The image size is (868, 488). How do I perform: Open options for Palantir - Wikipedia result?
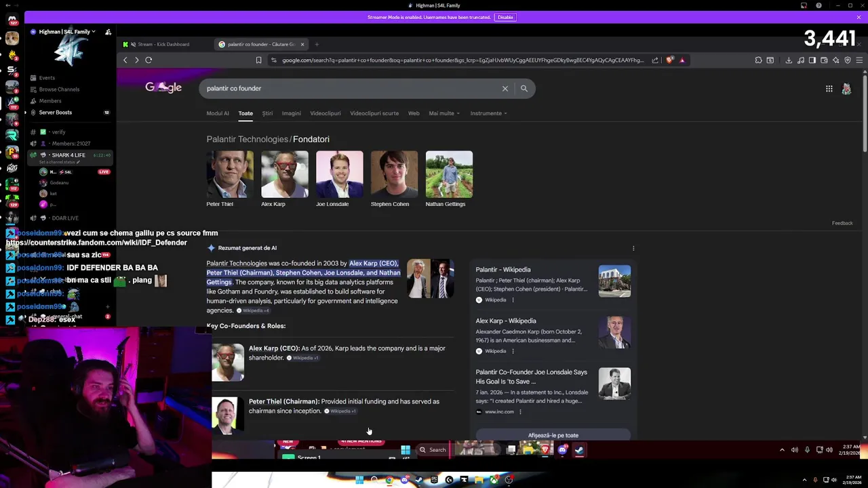pos(513,300)
